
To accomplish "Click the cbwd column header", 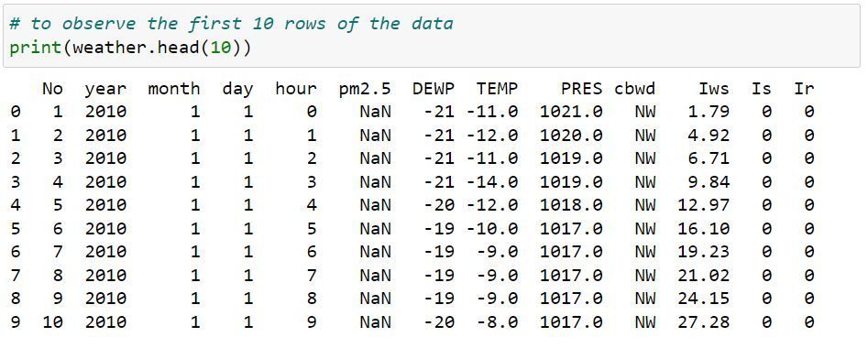I will click(634, 89).
